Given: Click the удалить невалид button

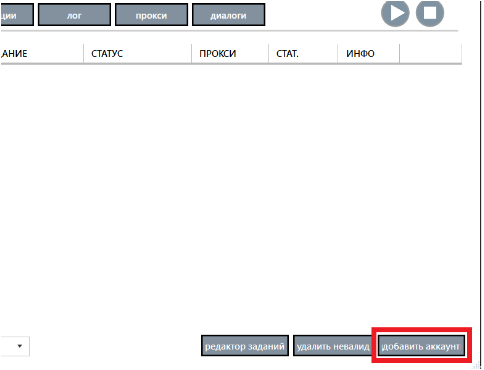Looking at the screenshot, I should coord(333,346).
